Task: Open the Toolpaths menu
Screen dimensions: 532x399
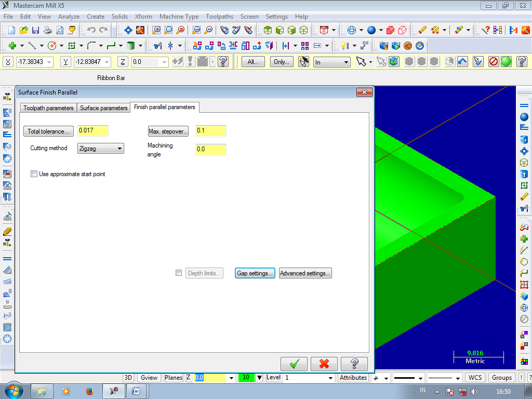Action: click(x=219, y=17)
